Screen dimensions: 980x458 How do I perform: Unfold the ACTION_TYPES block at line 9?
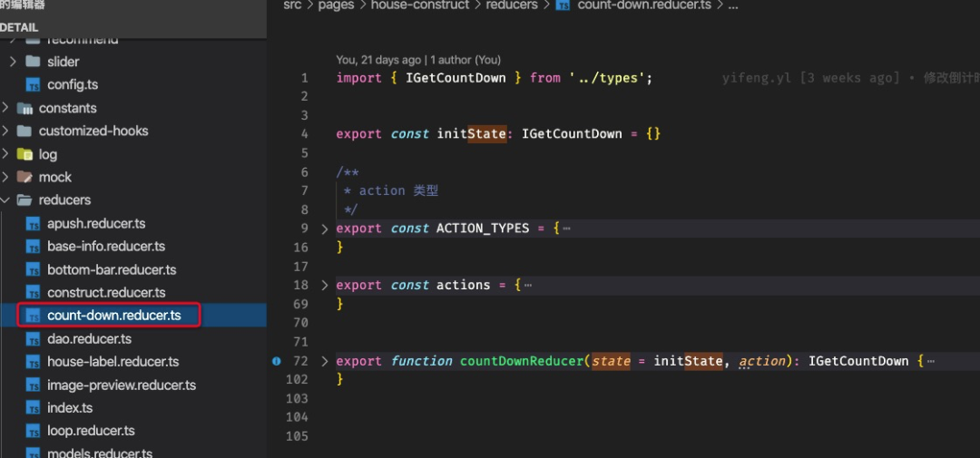click(324, 229)
